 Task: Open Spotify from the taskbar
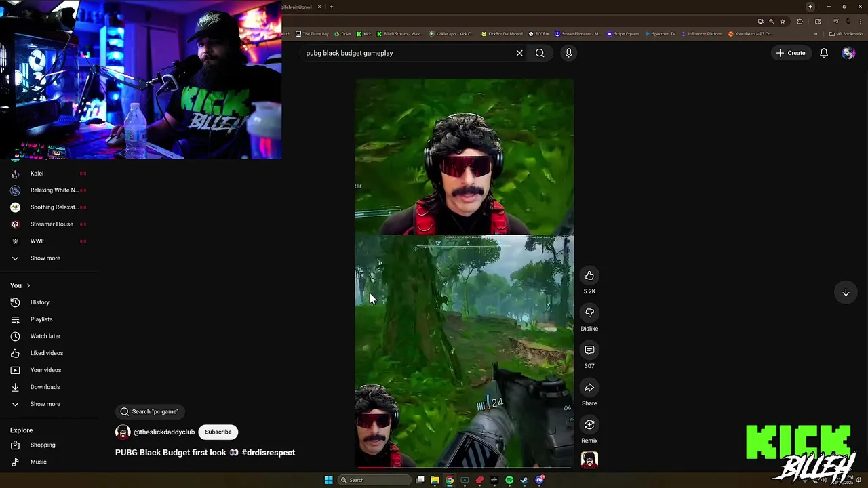[509, 480]
